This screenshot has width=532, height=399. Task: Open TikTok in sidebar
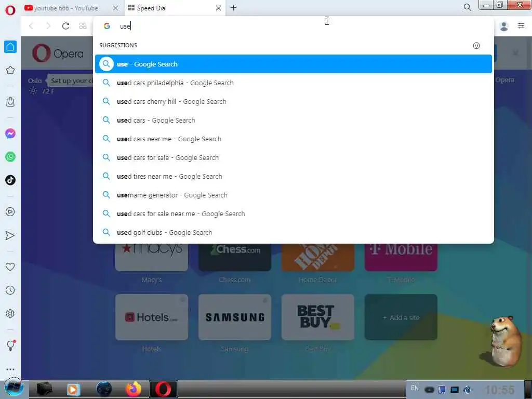[x=10, y=180]
